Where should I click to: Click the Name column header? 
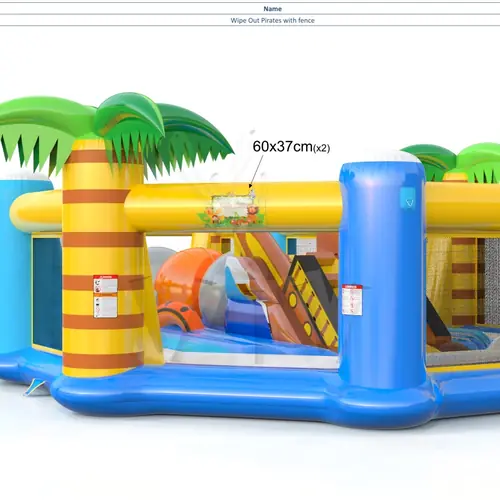(x=272, y=9)
